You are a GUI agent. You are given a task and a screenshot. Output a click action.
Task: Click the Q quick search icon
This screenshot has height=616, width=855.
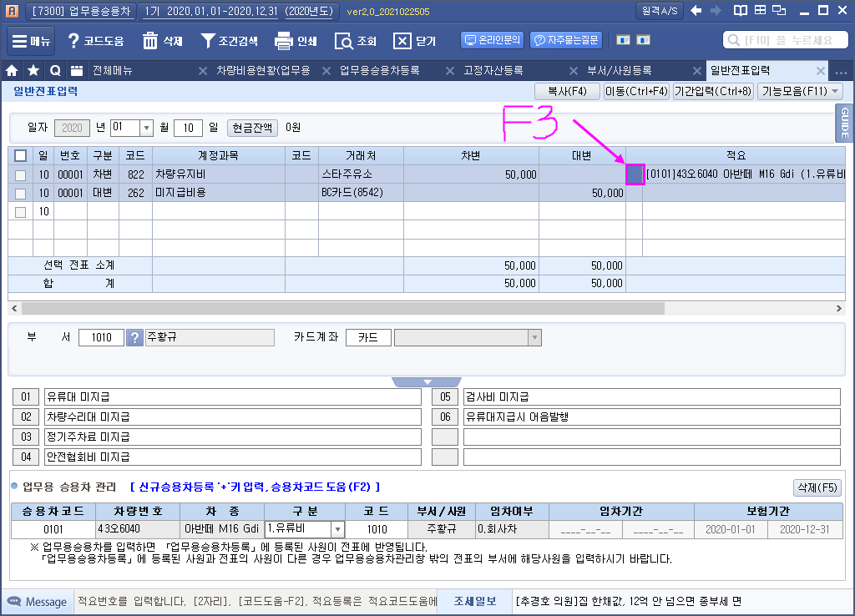pos(55,70)
